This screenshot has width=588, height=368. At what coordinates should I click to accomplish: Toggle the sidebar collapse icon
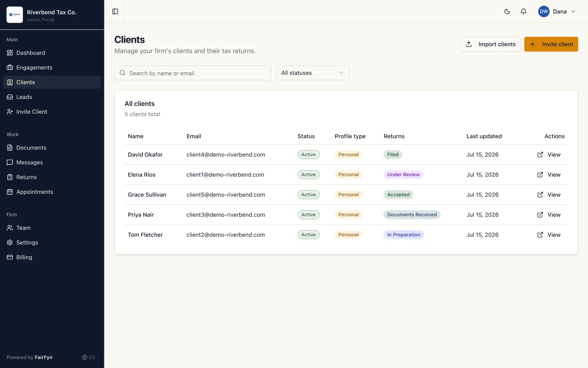tap(115, 11)
